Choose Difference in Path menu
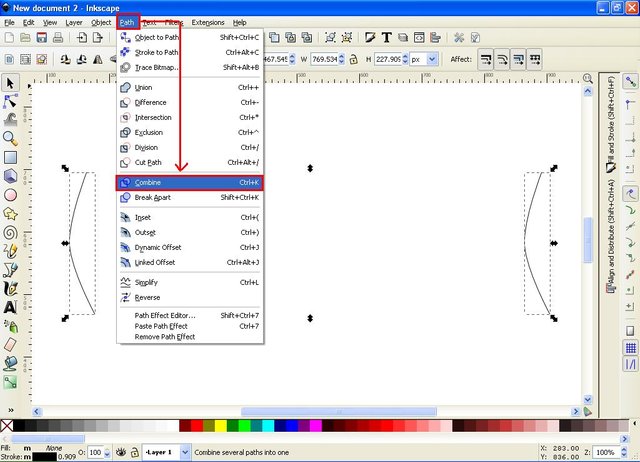640x462 pixels. [x=190, y=102]
